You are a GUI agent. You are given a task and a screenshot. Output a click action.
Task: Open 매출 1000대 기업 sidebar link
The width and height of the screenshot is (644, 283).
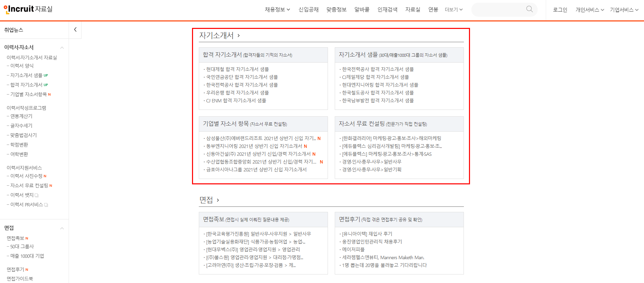[27, 256]
